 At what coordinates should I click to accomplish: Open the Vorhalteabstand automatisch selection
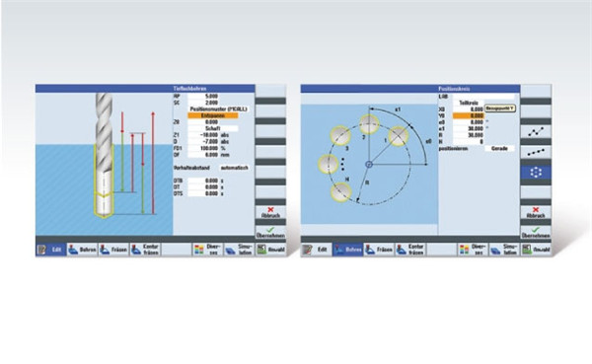(235, 168)
